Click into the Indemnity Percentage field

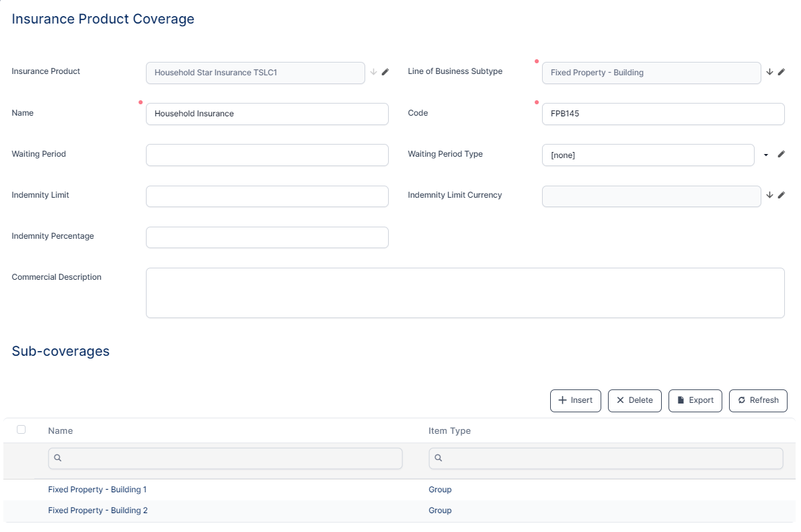click(x=267, y=237)
